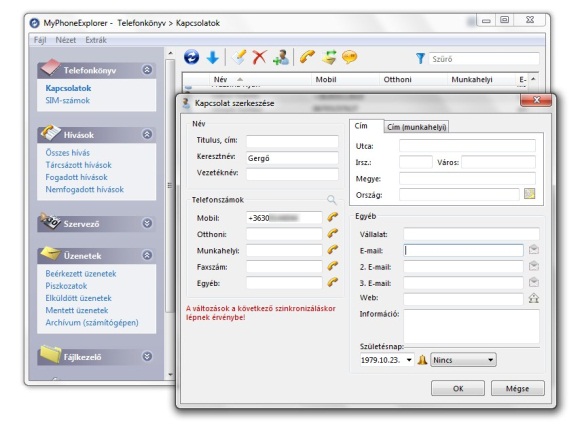Click into the Vezetéknév input field

(292, 174)
